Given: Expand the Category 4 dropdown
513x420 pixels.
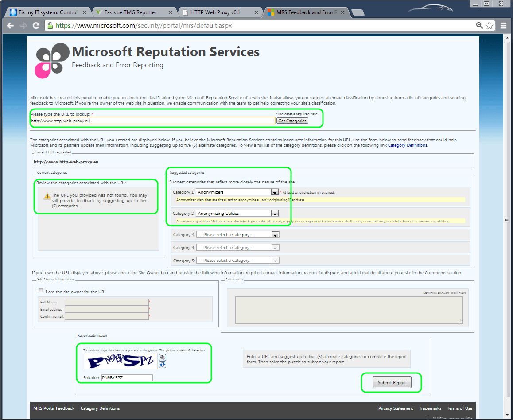Looking at the screenshot, I should 237,248.
